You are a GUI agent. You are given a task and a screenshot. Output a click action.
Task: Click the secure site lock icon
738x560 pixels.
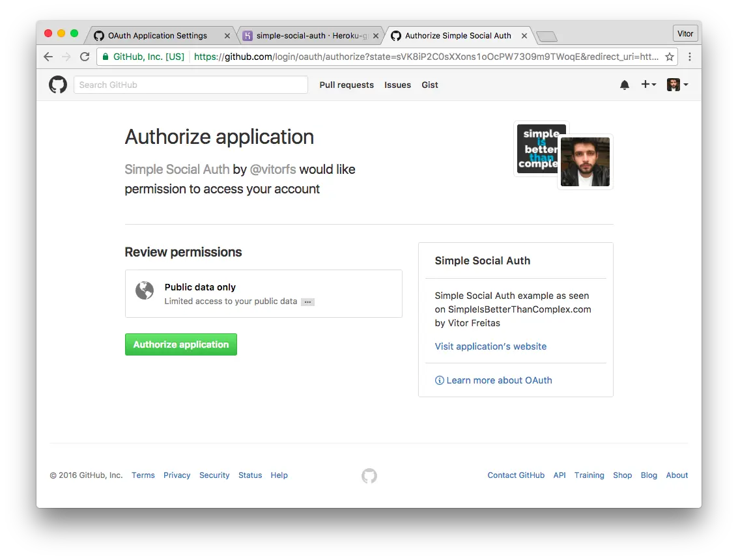click(105, 57)
